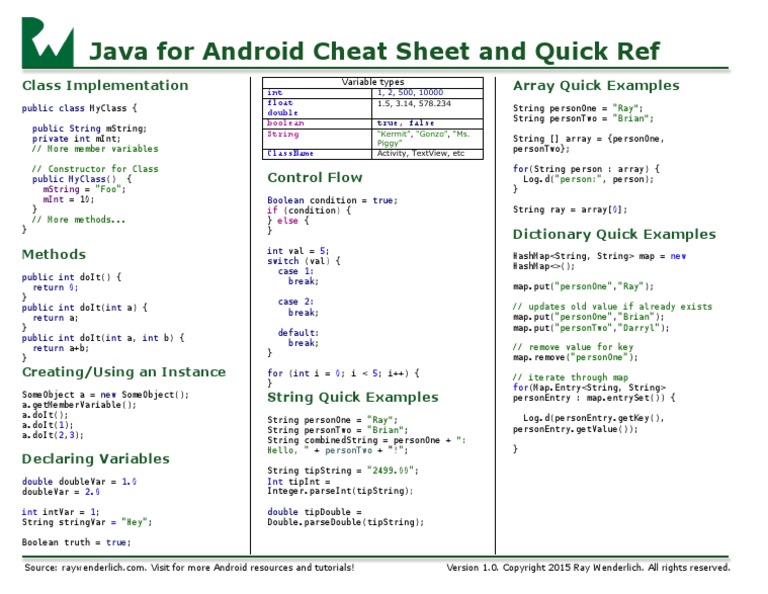Click 'String tipString = "2499.00";' line
The width and height of the screenshot is (768, 594).
(x=343, y=471)
